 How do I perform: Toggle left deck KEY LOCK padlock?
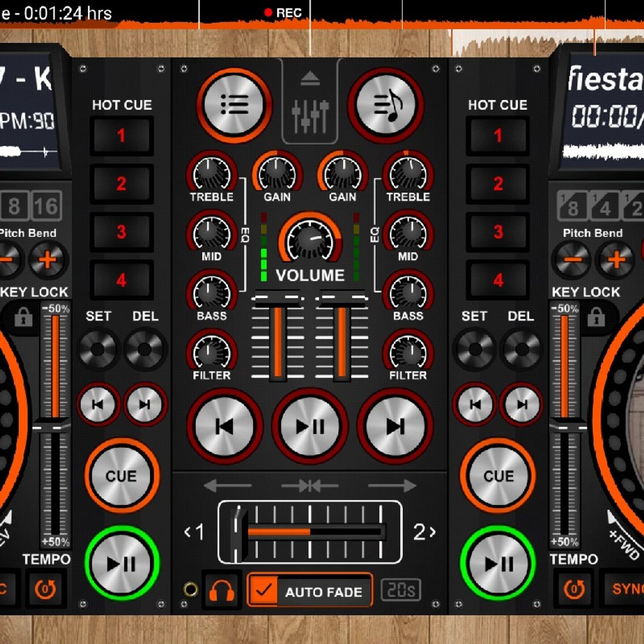(x=23, y=317)
